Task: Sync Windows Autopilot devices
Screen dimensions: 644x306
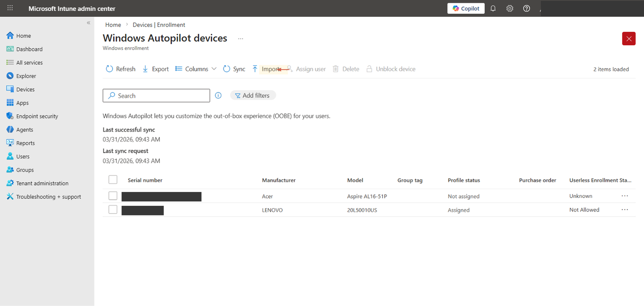Action: point(234,69)
